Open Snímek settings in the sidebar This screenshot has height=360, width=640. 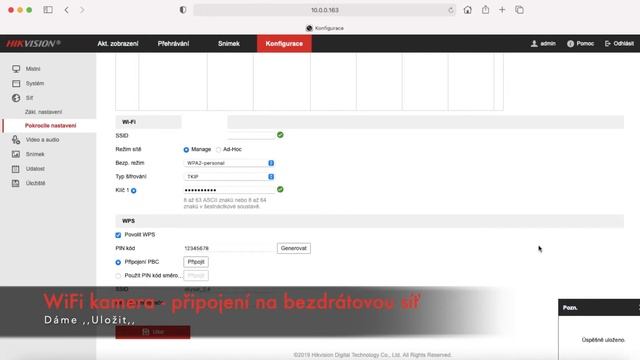35,154
